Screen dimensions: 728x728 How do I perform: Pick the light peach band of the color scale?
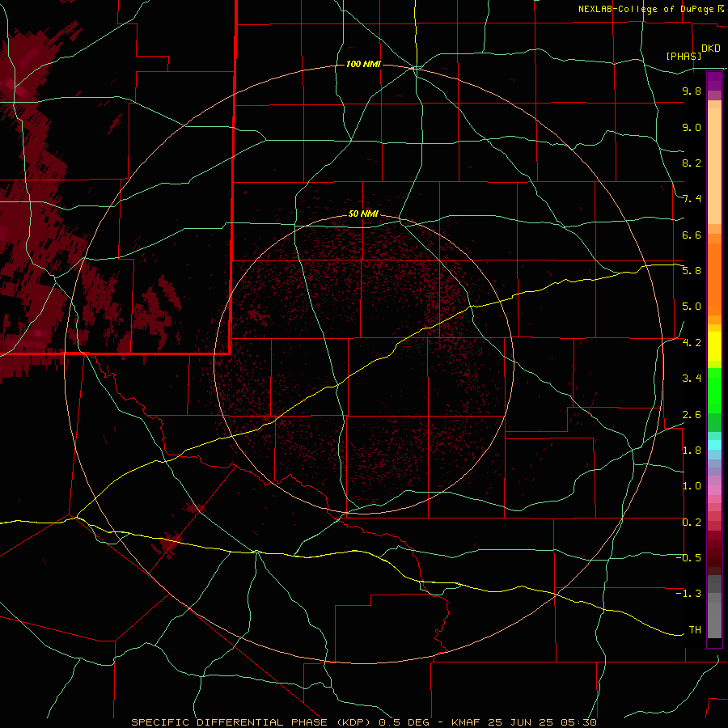tap(714, 166)
